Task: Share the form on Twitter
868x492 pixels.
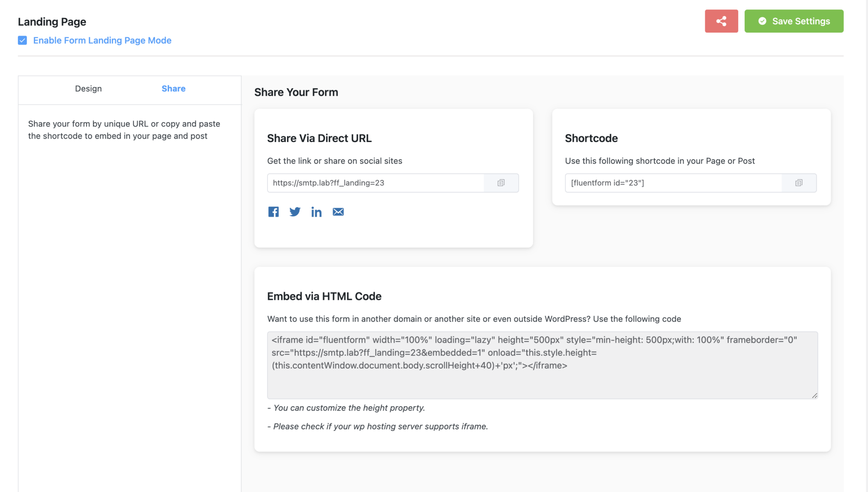Action: [295, 212]
